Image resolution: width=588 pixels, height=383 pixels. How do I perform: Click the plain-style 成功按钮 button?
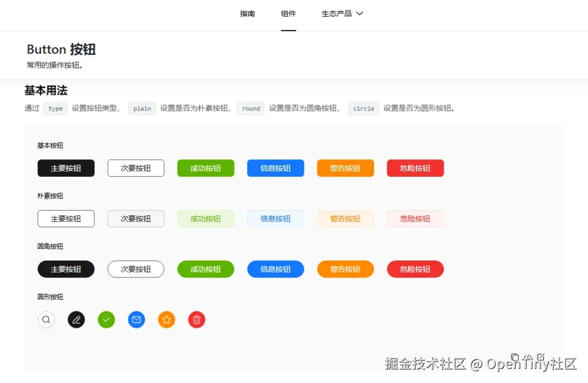pos(205,218)
